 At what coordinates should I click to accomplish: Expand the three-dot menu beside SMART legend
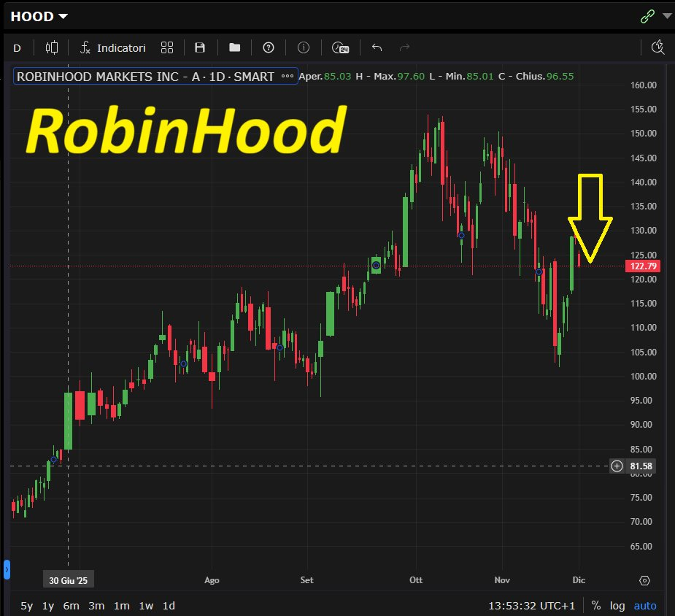tap(288, 76)
